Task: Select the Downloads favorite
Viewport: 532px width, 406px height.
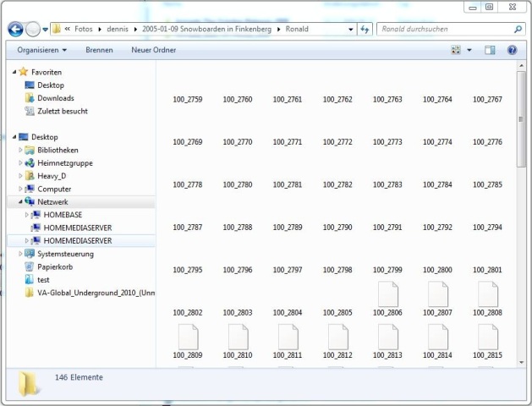Action: coord(55,98)
